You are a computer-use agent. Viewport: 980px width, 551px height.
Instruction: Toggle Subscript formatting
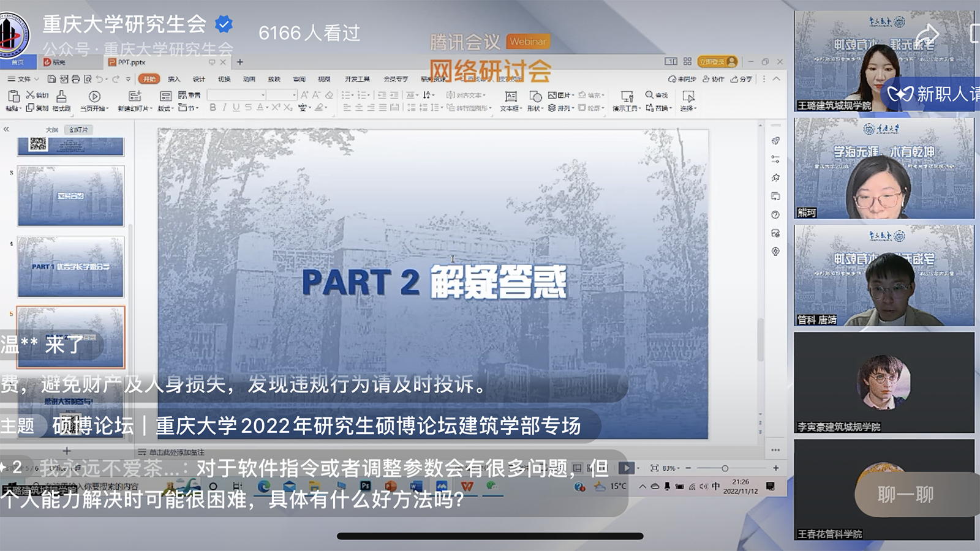tap(288, 107)
